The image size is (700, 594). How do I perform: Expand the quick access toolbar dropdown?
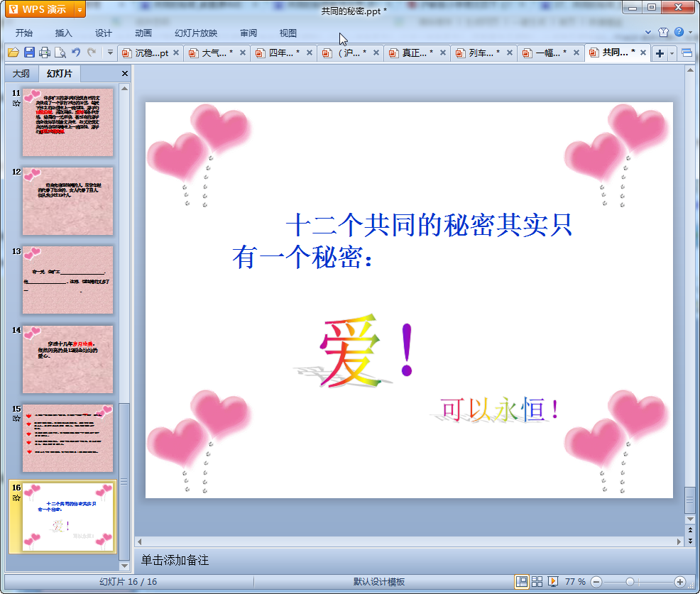tap(110, 53)
